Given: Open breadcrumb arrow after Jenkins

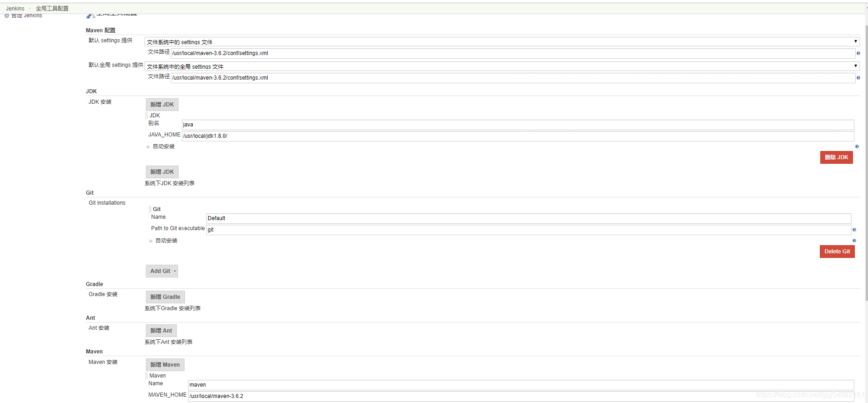Looking at the screenshot, I should (30, 9).
